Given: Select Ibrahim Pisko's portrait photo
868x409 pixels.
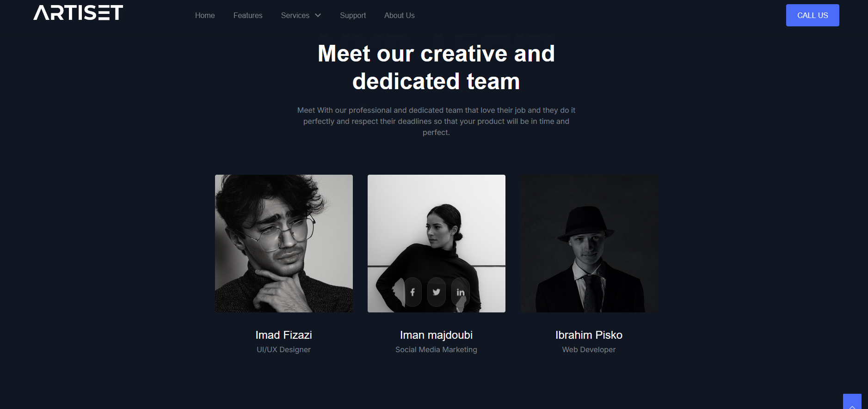Looking at the screenshot, I should pyautogui.click(x=589, y=244).
